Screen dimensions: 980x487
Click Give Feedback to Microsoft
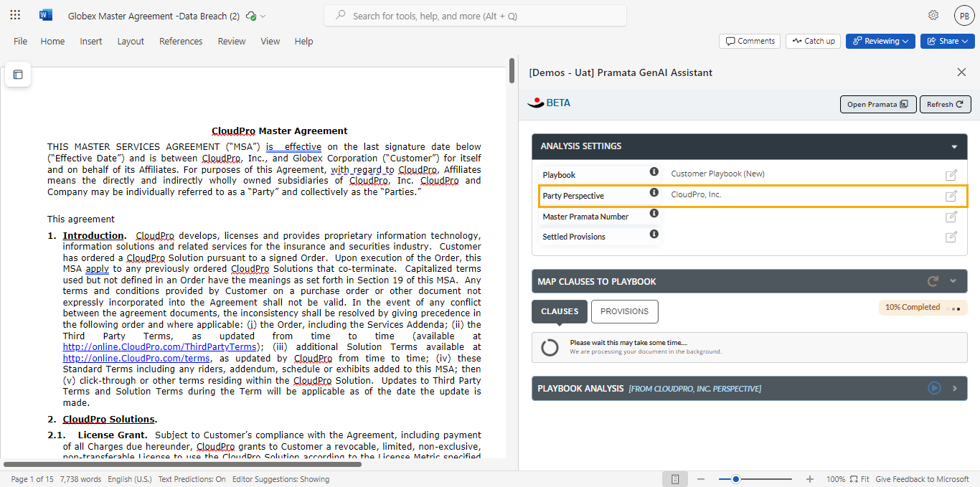pos(922,479)
